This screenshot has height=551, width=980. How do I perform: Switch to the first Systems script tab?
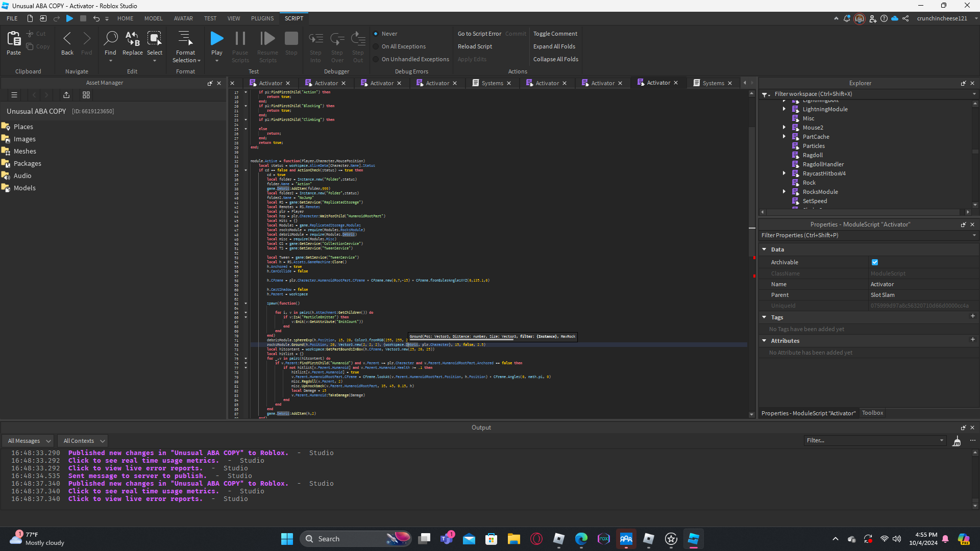pyautogui.click(x=492, y=83)
